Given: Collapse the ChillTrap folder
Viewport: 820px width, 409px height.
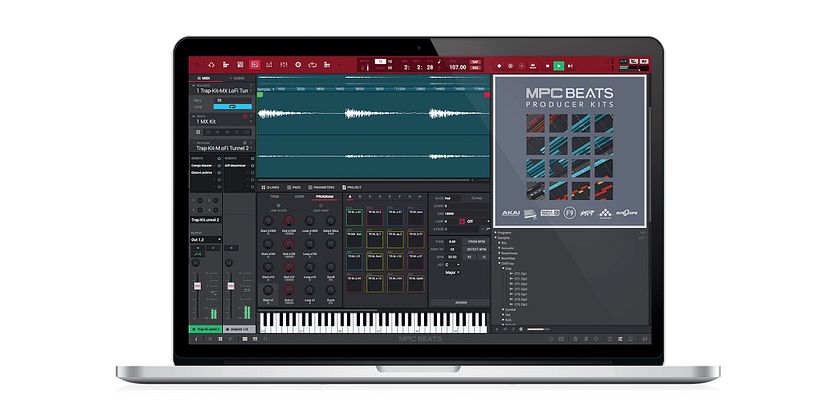Looking at the screenshot, I should pos(499,263).
